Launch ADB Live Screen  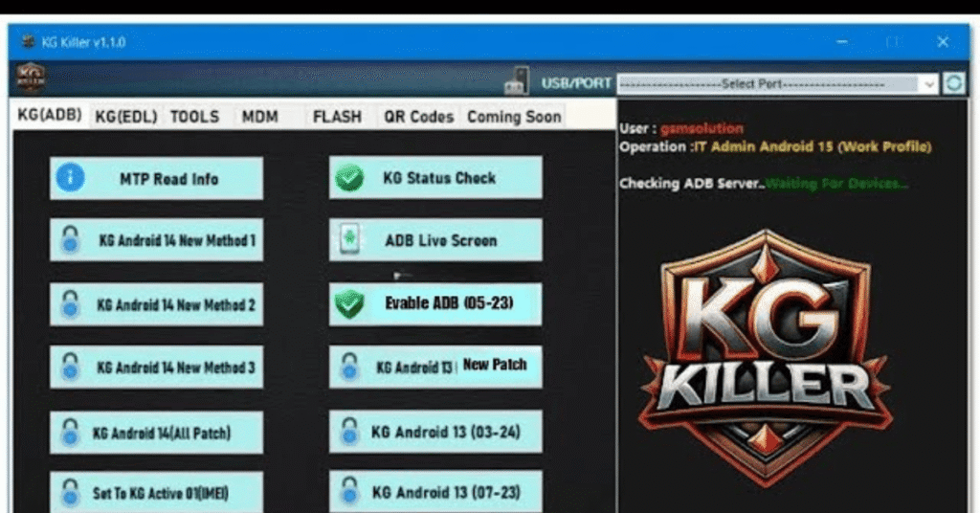[x=435, y=240]
